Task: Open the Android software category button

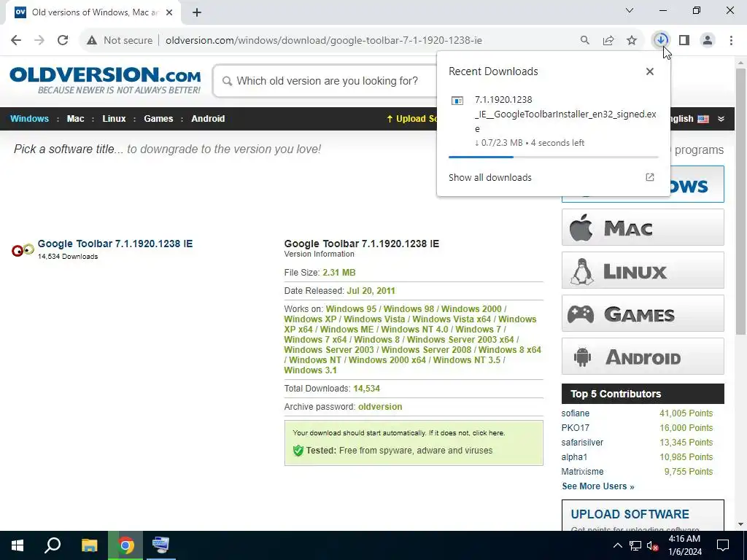Action: [x=643, y=357]
